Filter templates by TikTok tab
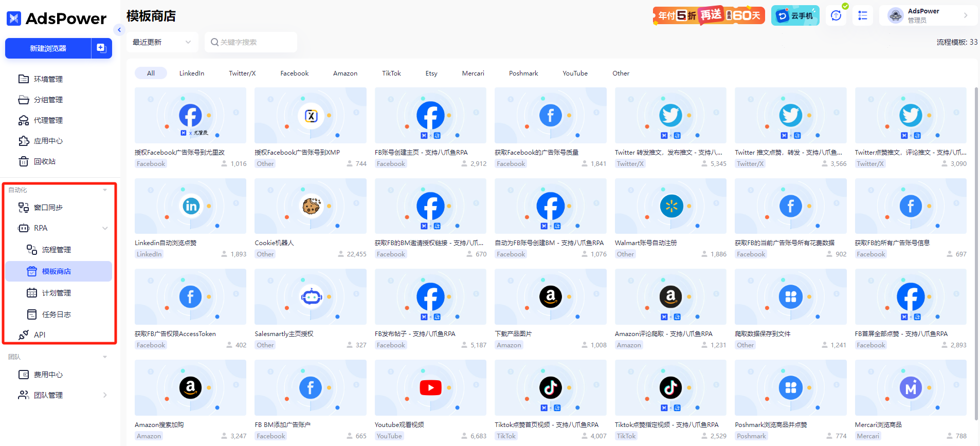This screenshot has width=980, height=446. point(391,73)
